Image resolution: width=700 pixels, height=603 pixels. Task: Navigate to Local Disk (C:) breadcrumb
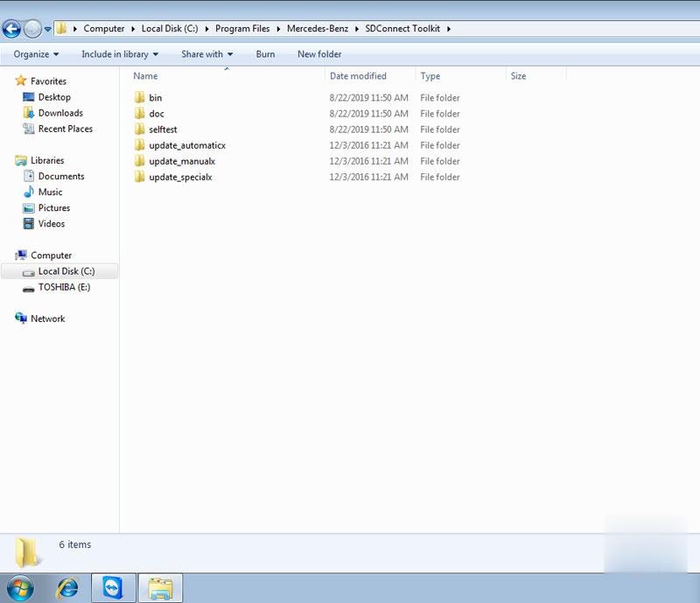pyautogui.click(x=170, y=29)
